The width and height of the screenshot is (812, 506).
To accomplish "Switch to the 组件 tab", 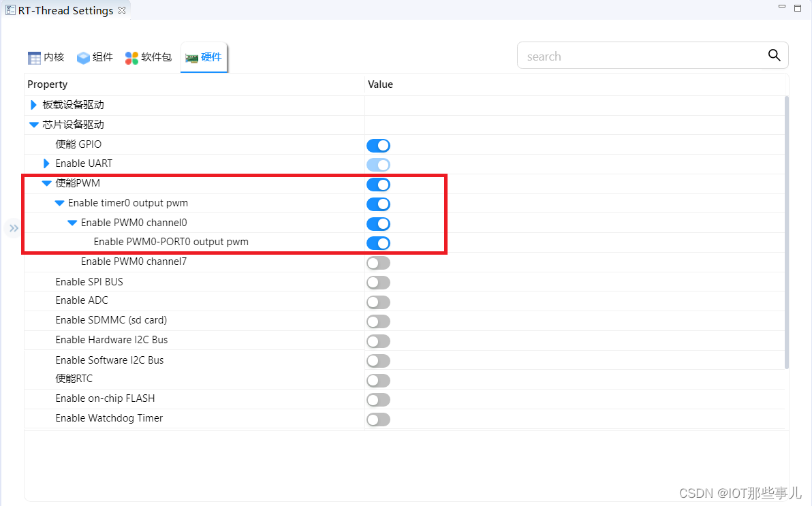I will pos(95,57).
